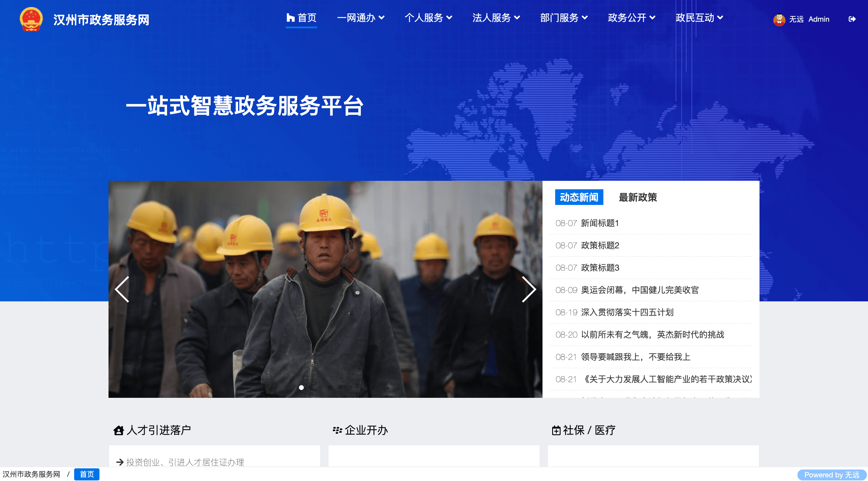Screen dimensions: 868x481
Task: Open article 深入贯彻落实十四五计划
Action: point(627,312)
